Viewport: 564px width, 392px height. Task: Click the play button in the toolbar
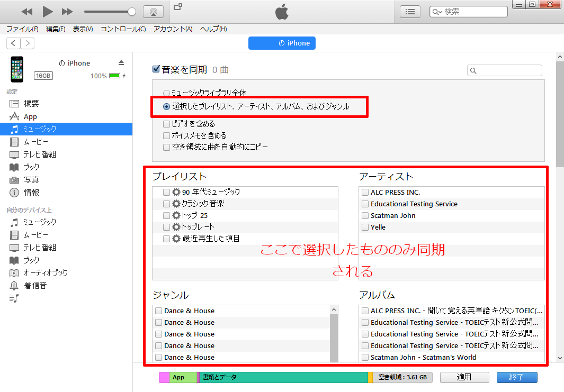48,11
